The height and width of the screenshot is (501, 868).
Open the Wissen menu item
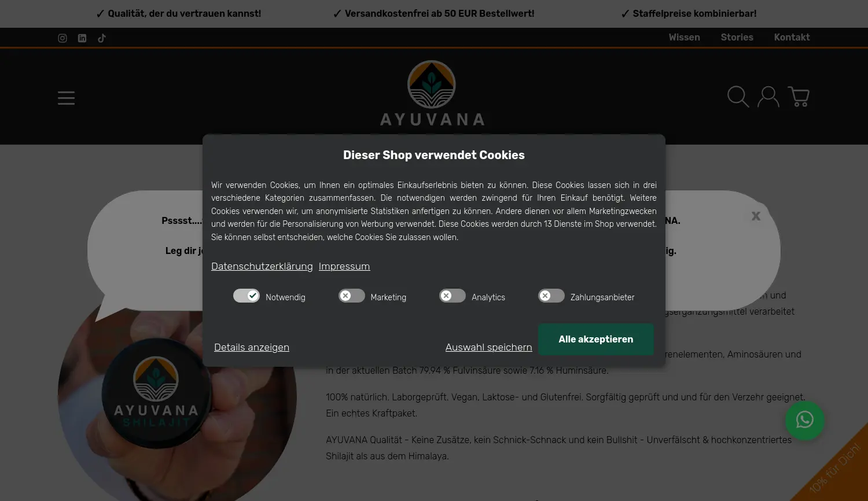(x=685, y=38)
